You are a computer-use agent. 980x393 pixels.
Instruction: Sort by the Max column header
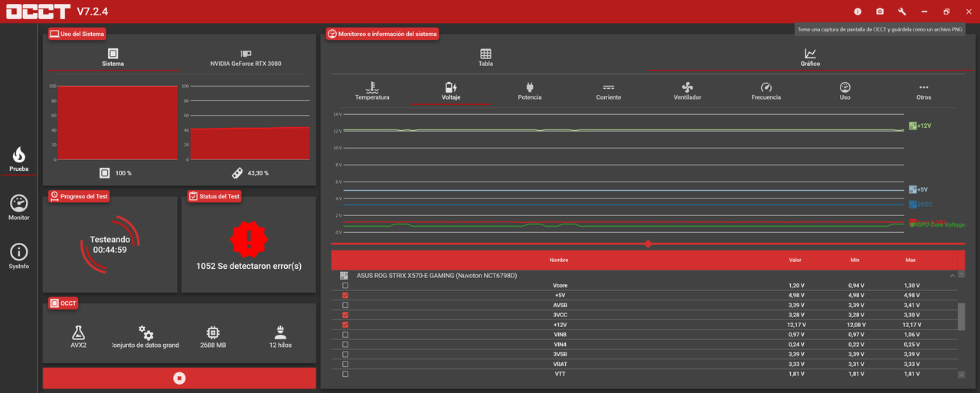pos(910,260)
